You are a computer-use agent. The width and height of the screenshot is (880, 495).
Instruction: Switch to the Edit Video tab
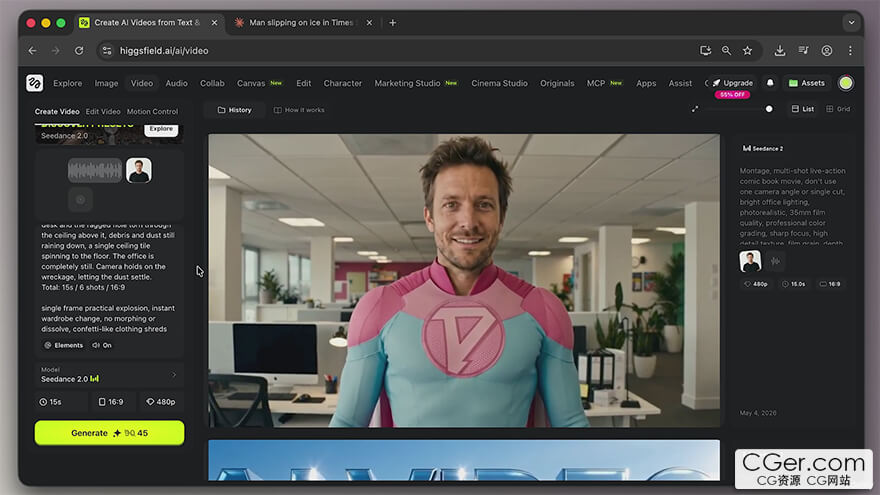pos(103,111)
